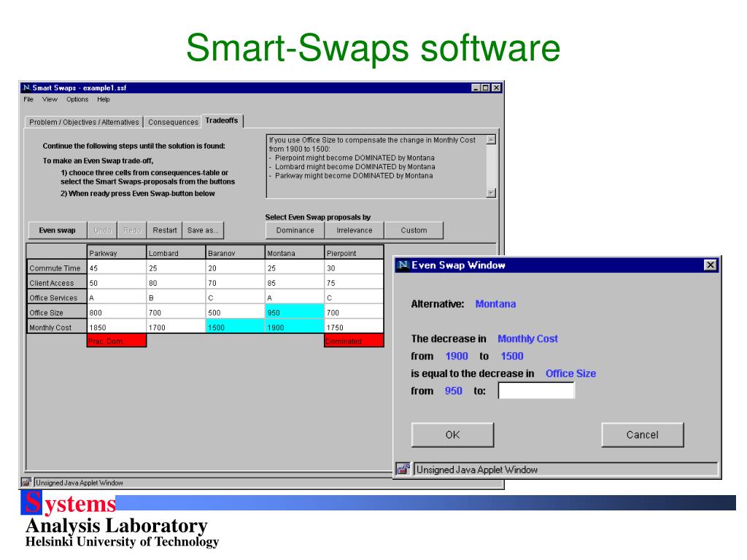The height and width of the screenshot is (560, 747).
Task: Click the applet lock icon in main window status bar
Action: pos(27,483)
